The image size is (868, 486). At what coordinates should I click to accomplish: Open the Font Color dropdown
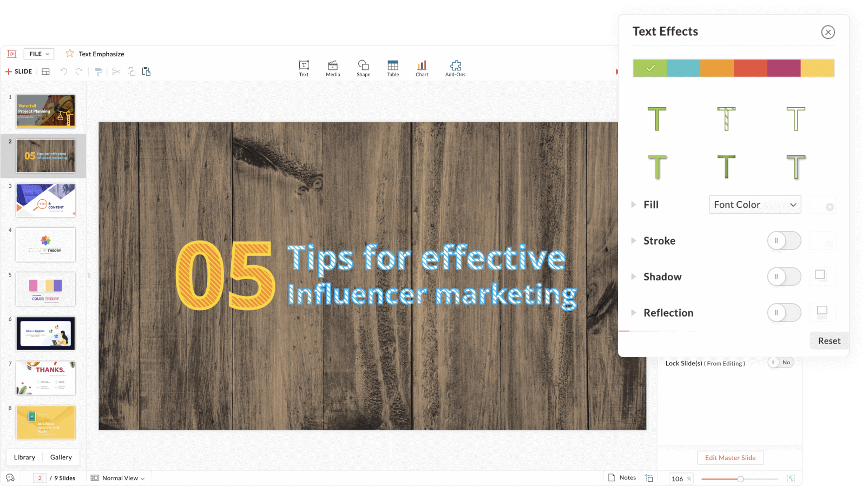pos(754,205)
